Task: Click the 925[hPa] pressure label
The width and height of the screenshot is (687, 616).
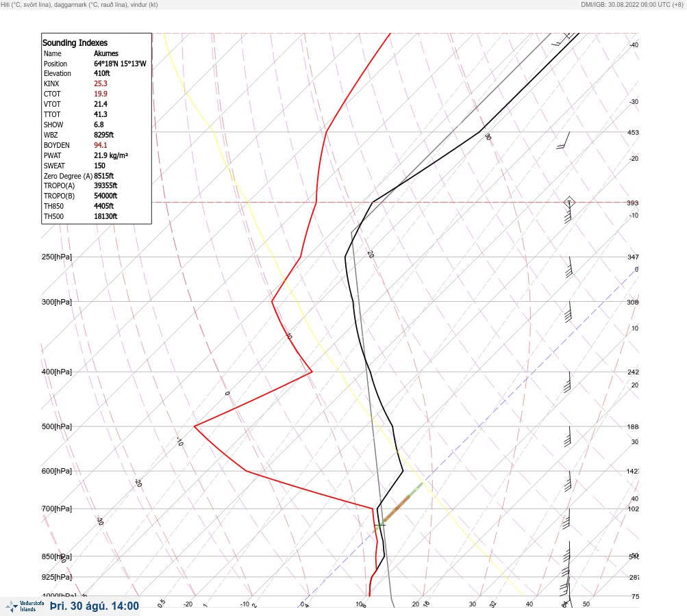Action: [x=57, y=577]
